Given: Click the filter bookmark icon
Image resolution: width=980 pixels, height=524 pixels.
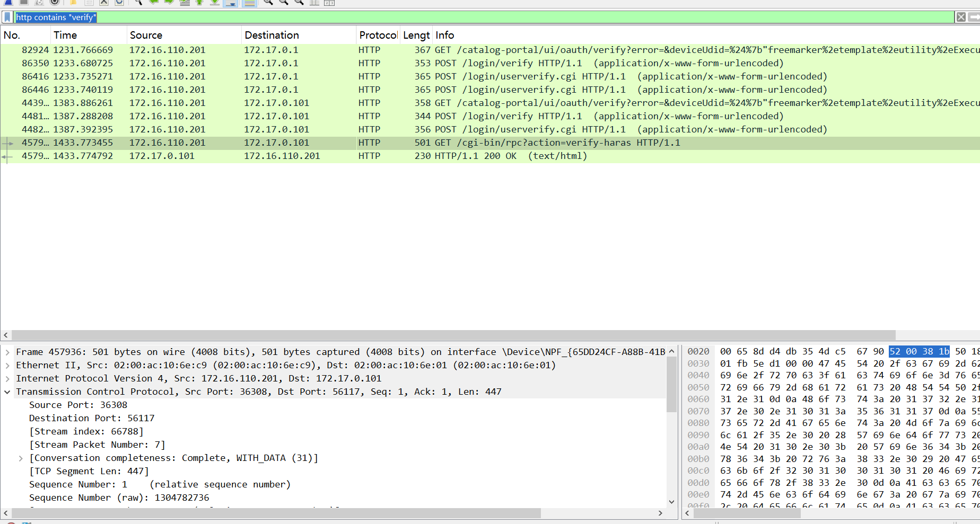Looking at the screenshot, I should [x=7, y=17].
